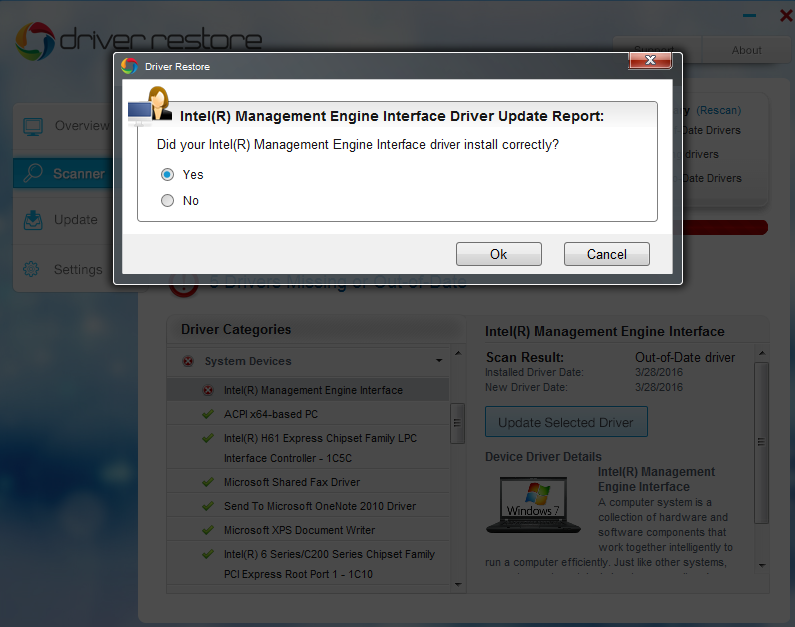Close the Driver Restore dialog
The width and height of the screenshot is (795, 627).
tap(650, 60)
